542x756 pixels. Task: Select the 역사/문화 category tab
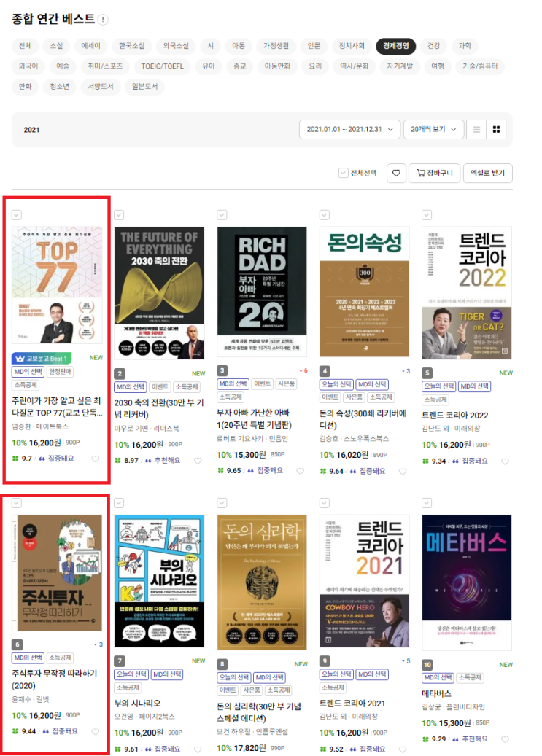(355, 66)
